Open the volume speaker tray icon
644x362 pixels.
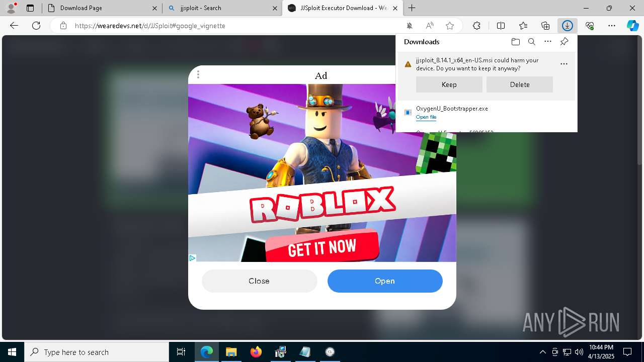click(x=579, y=352)
